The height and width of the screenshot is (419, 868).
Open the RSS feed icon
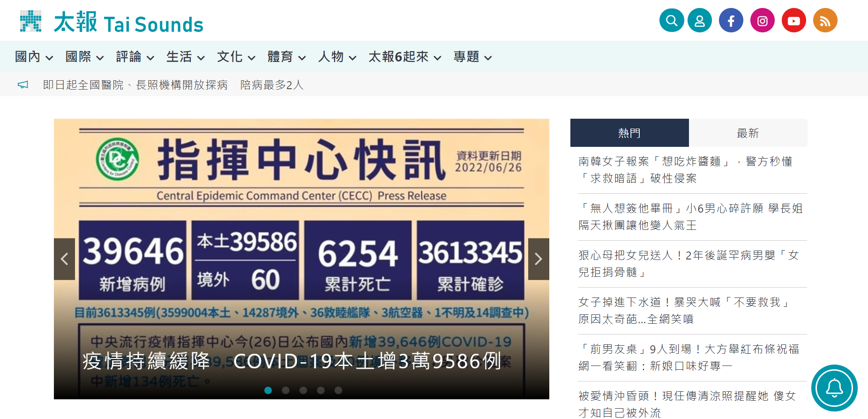click(825, 20)
